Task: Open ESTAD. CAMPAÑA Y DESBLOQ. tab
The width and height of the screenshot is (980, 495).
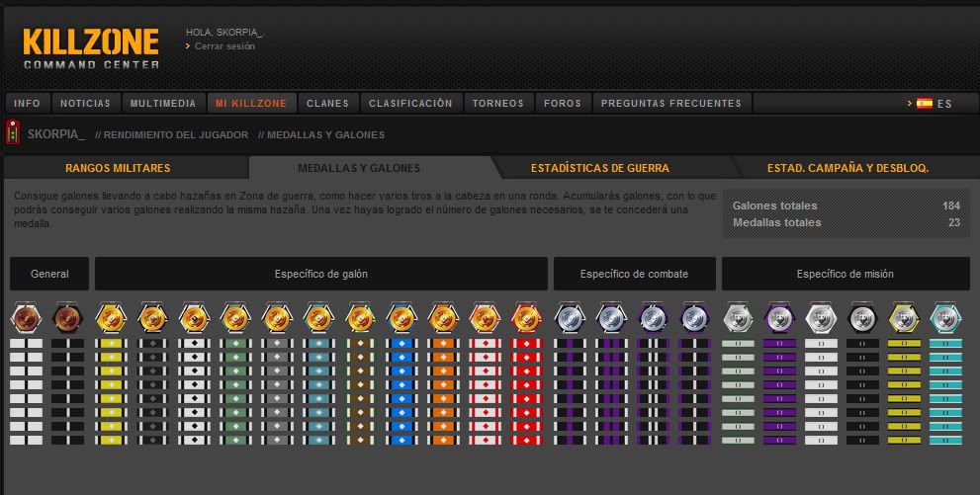Action: click(848, 168)
